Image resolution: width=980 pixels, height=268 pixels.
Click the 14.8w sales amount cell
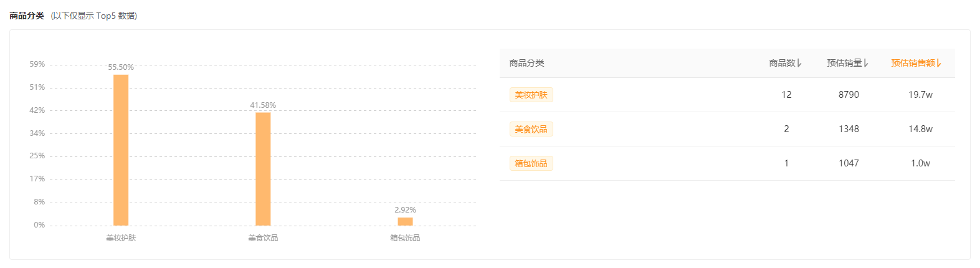(920, 129)
